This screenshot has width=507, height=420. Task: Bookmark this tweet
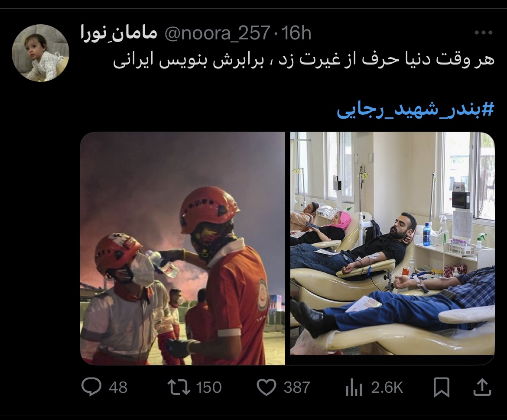point(442,387)
